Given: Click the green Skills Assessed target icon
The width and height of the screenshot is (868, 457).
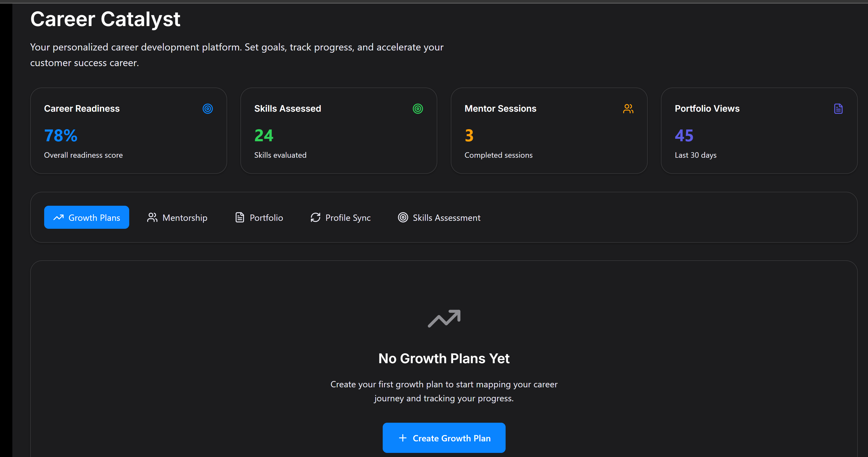Looking at the screenshot, I should (418, 109).
